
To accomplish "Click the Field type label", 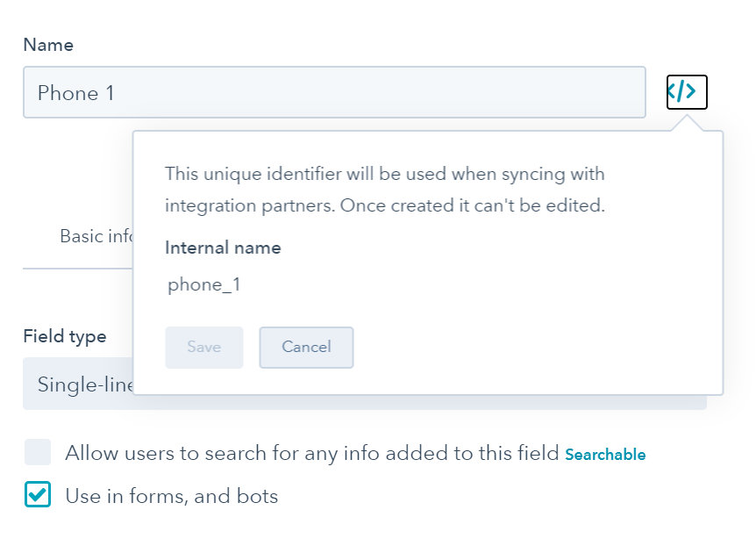I will coord(65,336).
